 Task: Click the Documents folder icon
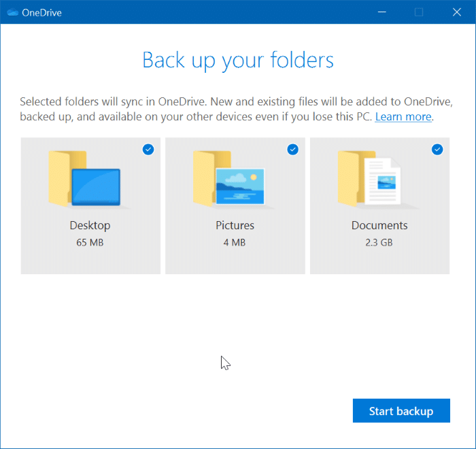(369, 179)
